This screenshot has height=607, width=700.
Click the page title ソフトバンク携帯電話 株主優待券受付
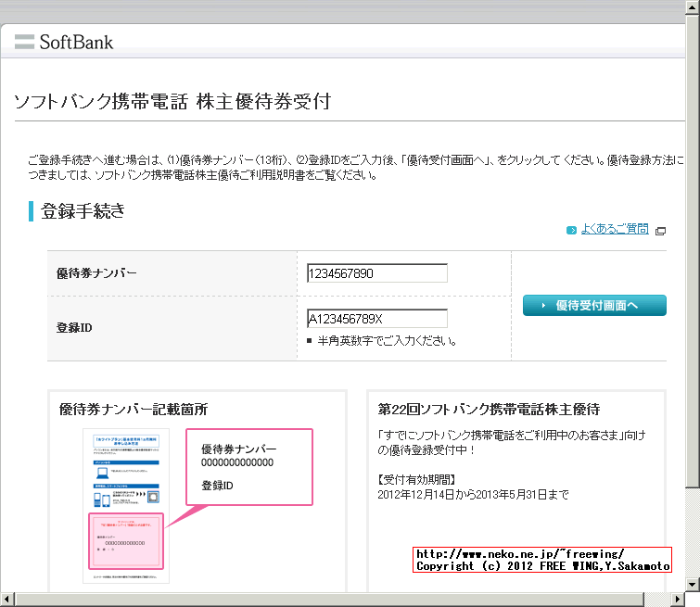(172, 101)
